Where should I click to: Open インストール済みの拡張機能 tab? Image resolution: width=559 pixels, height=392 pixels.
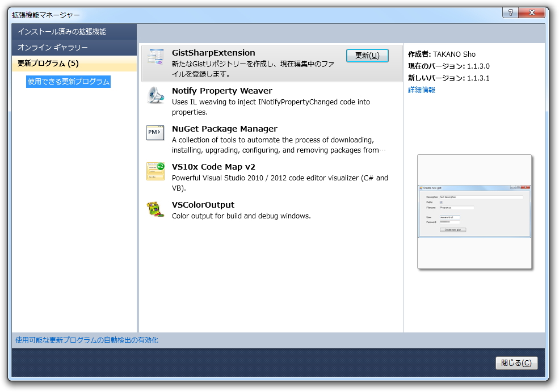pos(74,32)
